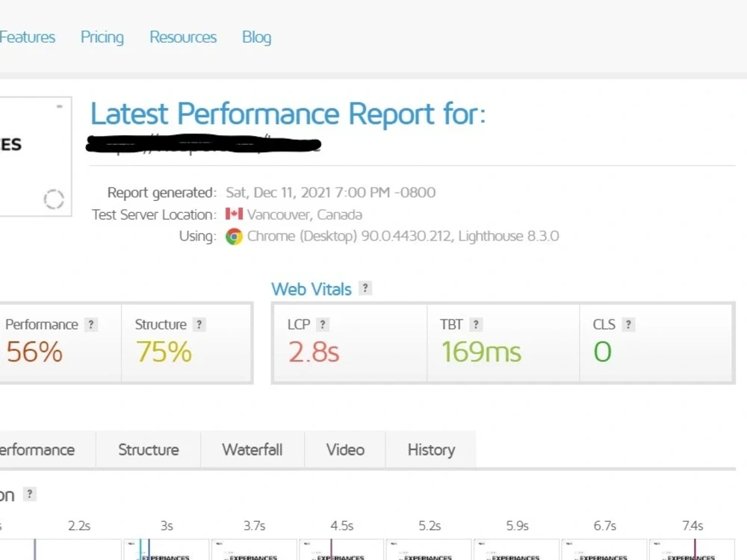Open the Features navigation link
Screen dimensions: 747x560
click(x=27, y=37)
